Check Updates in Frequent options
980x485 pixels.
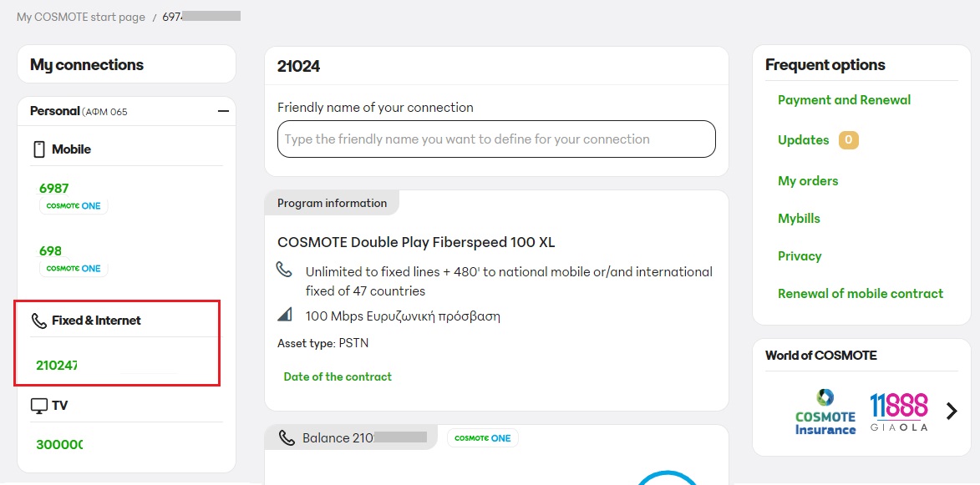coord(803,139)
